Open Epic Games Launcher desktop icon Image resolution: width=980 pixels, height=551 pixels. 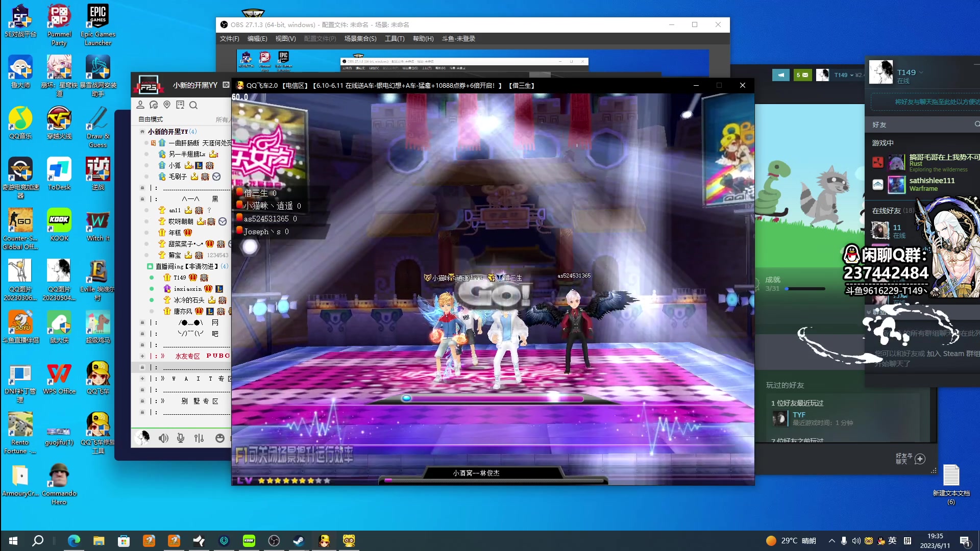point(97,24)
